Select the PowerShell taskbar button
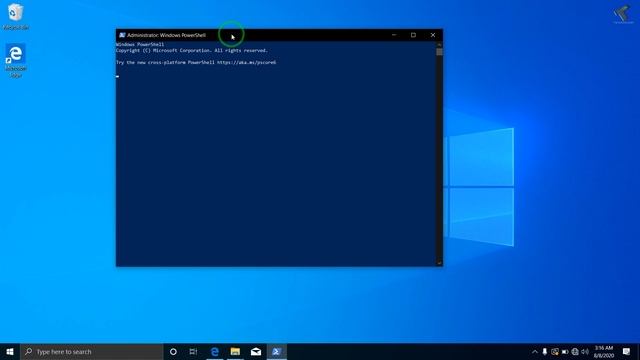The image size is (640, 360). coord(276,351)
